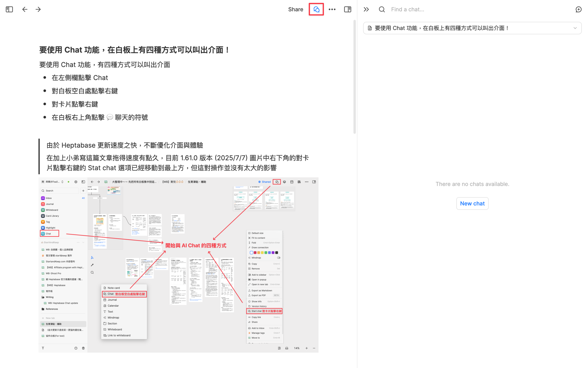Screen dimensions: 588x368
Task: Collapse the chat panel with double chevron
Action: (x=366, y=9)
